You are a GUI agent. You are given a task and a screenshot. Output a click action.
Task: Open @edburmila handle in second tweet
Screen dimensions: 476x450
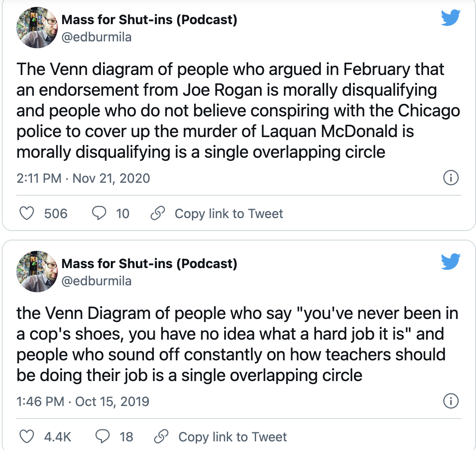(97, 281)
